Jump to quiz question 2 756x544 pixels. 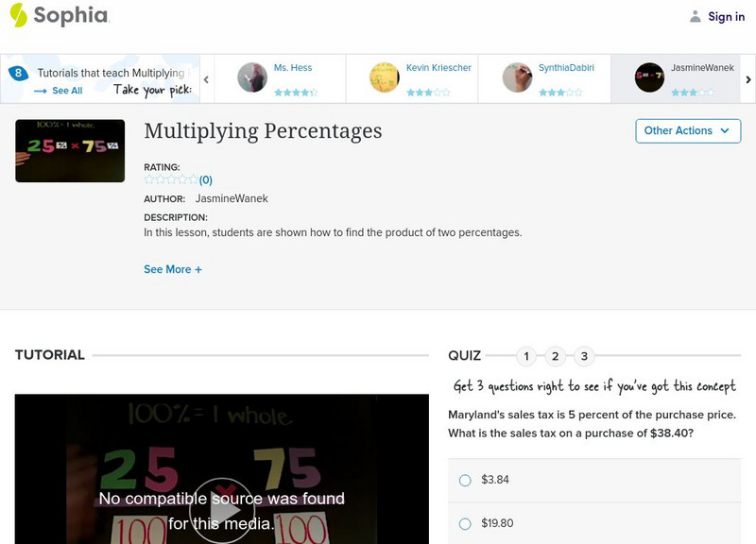[x=554, y=357]
